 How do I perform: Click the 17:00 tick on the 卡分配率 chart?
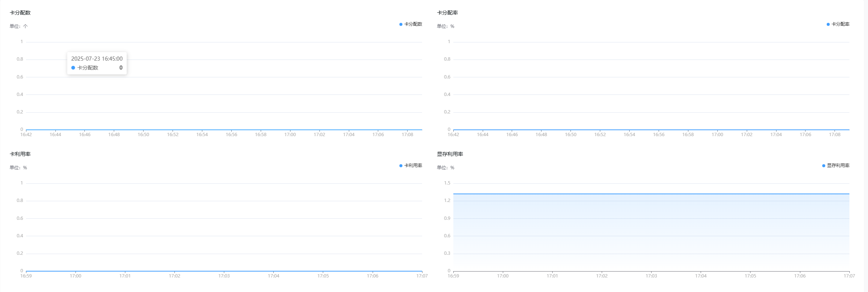717,135
